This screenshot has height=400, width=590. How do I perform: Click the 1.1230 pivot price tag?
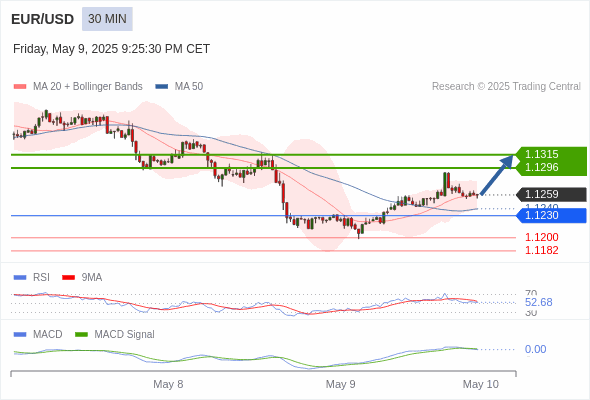point(552,216)
